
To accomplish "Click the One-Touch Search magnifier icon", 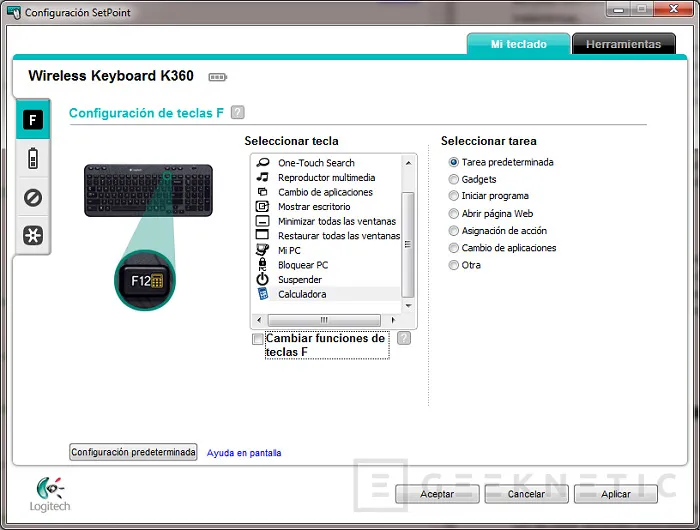I will pos(262,163).
